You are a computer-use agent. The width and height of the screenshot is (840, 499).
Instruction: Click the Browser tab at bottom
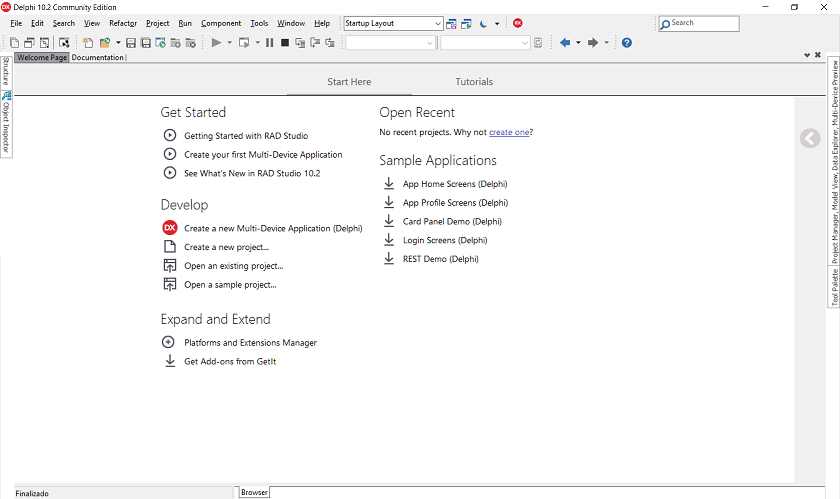coord(254,492)
